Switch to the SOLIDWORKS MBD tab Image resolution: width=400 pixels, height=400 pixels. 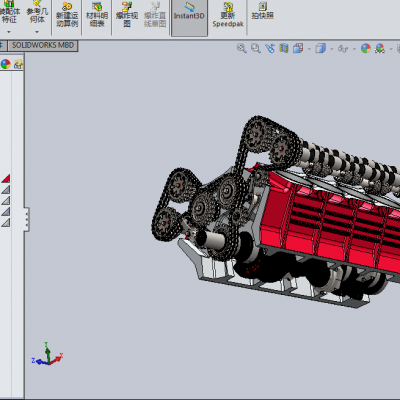click(43, 45)
